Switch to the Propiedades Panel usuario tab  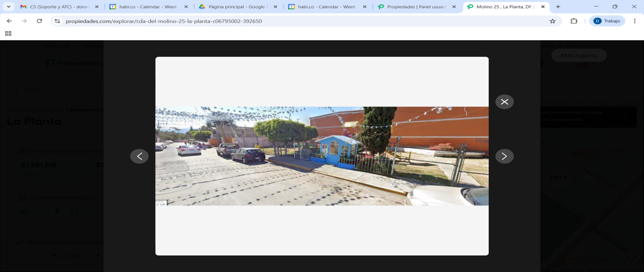pos(416,7)
